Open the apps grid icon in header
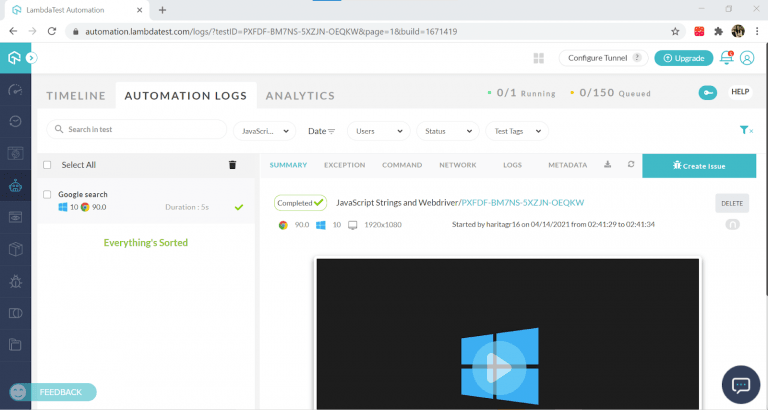The image size is (768, 410). click(538, 58)
